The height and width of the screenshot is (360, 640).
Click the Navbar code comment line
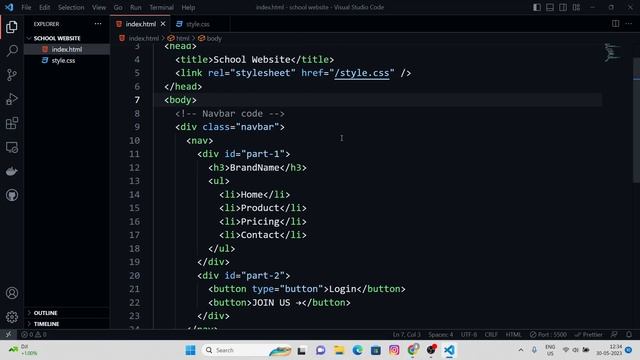click(x=230, y=113)
